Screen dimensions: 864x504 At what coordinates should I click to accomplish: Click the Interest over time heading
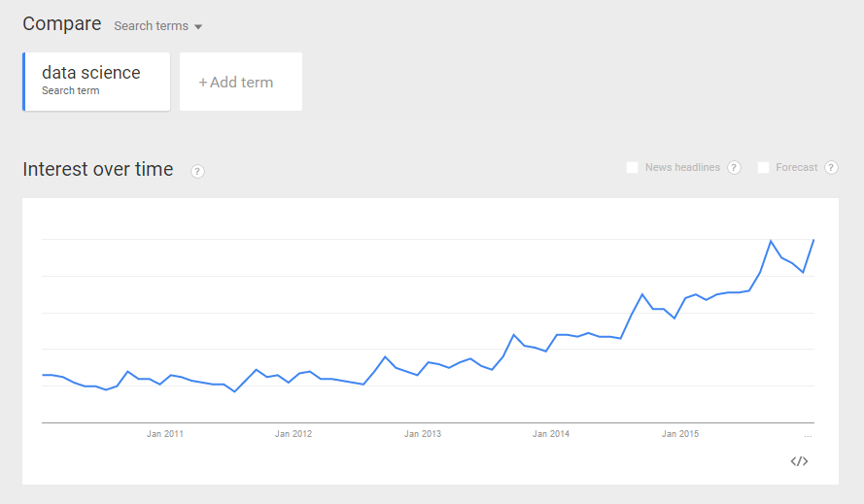click(x=98, y=170)
